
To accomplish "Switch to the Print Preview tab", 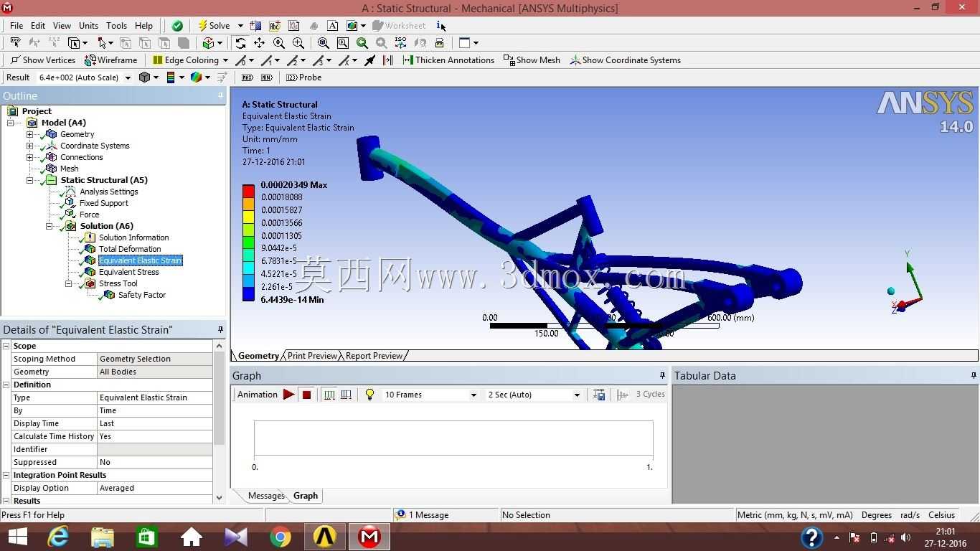I will click(312, 356).
